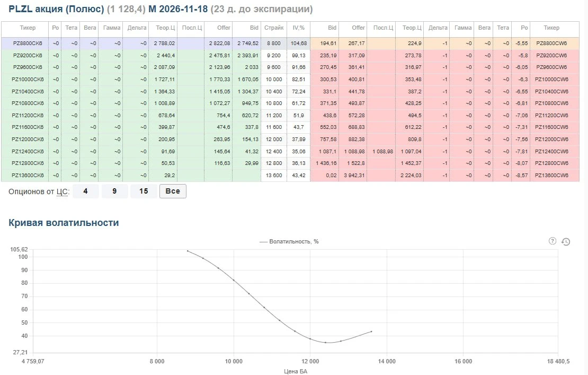This screenshot has height=375, width=588.
Task: Open call option ticker PZ12400CK6
Action: click(x=28, y=151)
